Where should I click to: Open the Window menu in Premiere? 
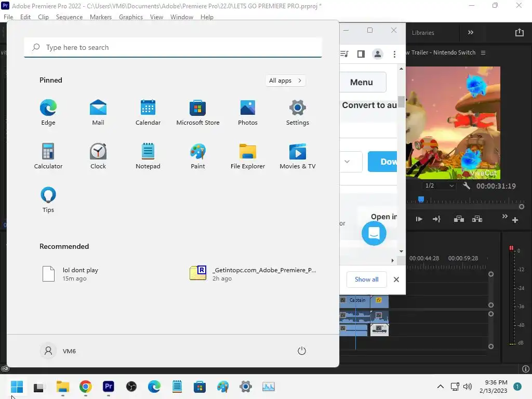pyautogui.click(x=181, y=17)
